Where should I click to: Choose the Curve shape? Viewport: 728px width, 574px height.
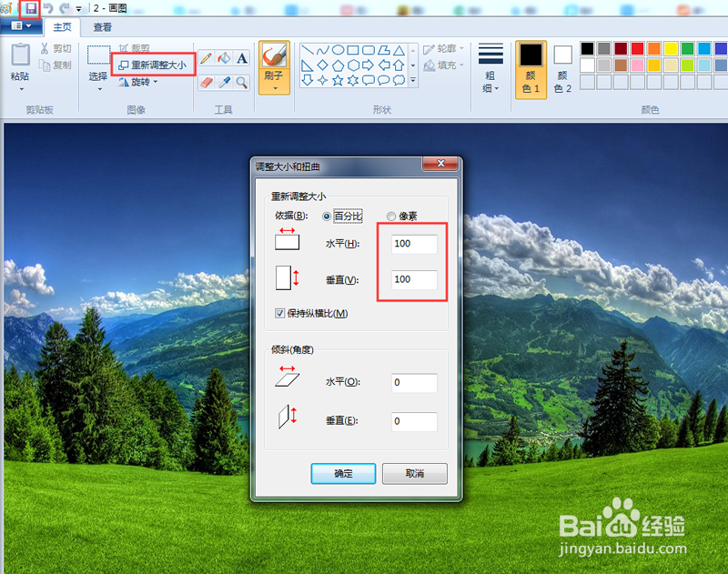pyautogui.click(x=323, y=50)
